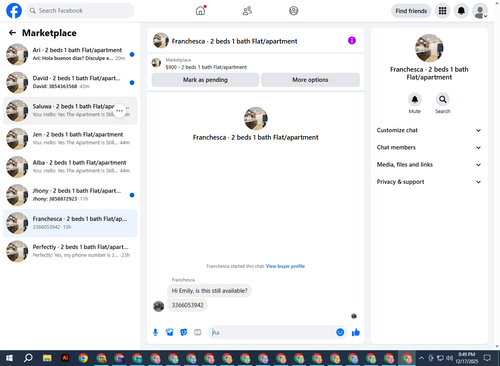Choose a sticker icon
Screen dimensions: 500x366
(184, 332)
